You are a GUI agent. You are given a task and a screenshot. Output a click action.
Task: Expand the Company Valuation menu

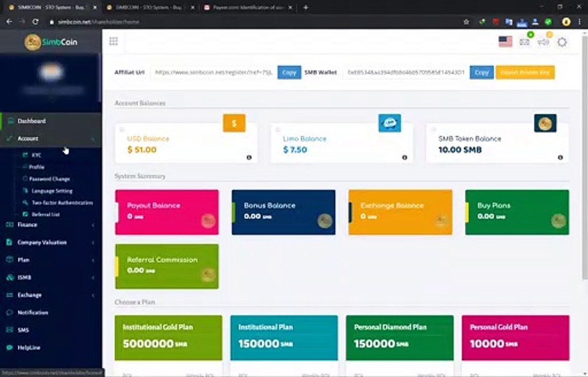click(x=51, y=242)
